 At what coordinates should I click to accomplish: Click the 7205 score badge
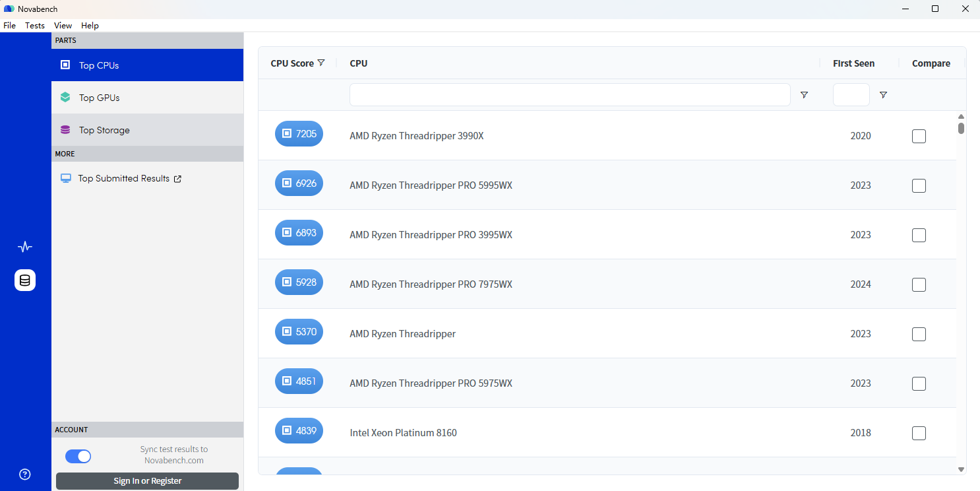coord(299,133)
